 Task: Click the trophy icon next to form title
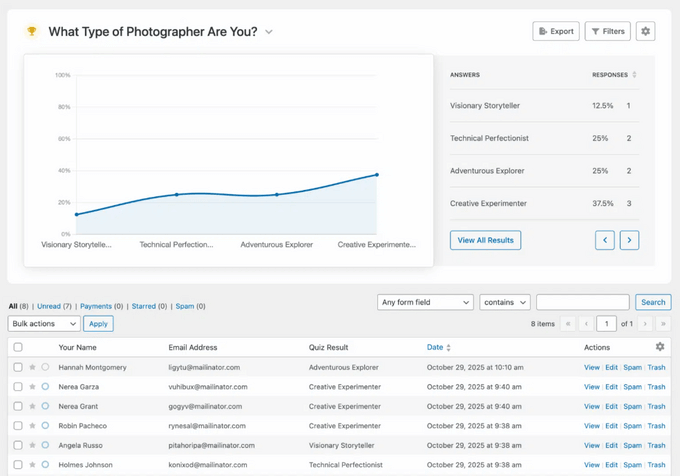[x=32, y=31]
